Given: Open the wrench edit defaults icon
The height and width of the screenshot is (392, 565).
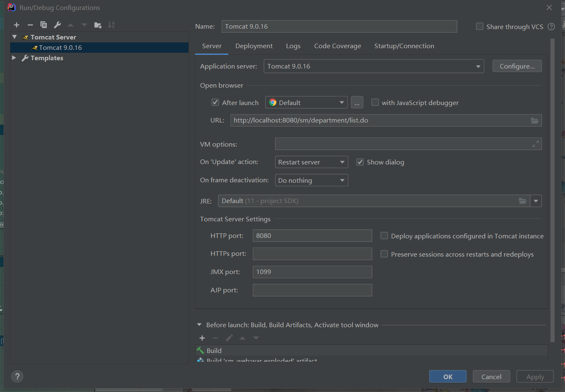Looking at the screenshot, I should pos(57,25).
